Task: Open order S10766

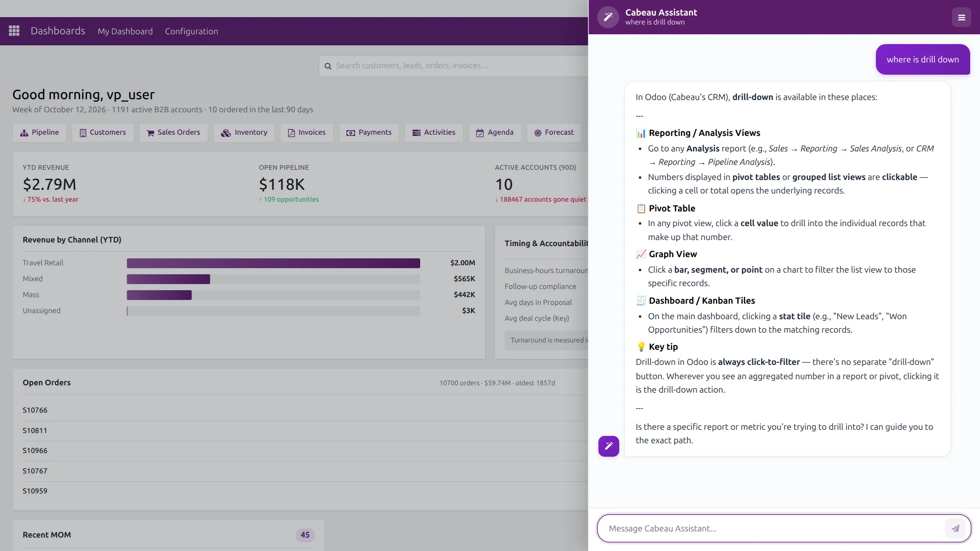Action: click(x=35, y=410)
